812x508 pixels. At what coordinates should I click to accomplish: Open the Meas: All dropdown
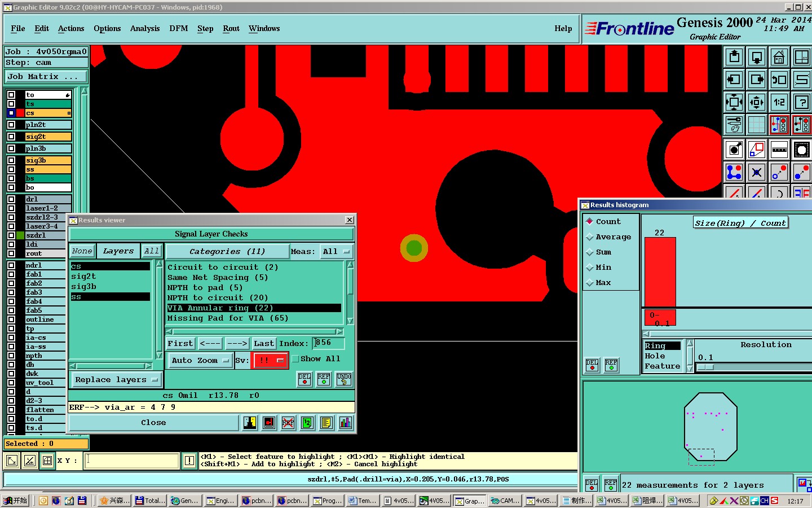coord(337,251)
